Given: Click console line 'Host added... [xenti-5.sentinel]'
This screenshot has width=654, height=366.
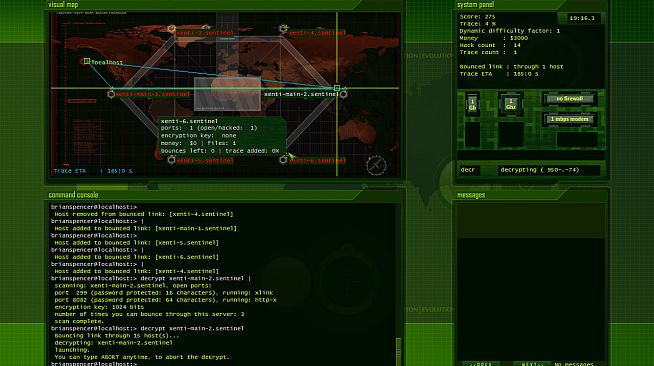Looking at the screenshot, I should (x=136, y=243).
